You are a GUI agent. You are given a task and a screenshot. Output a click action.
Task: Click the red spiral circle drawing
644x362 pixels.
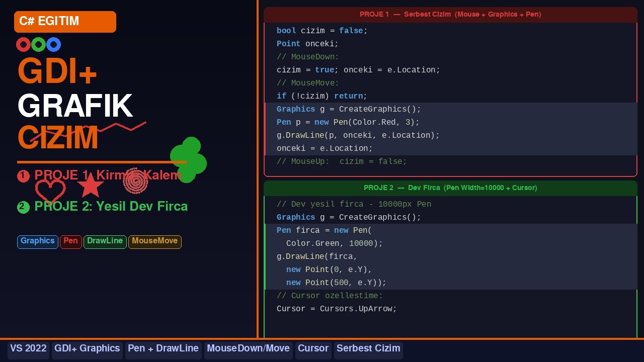click(135, 181)
